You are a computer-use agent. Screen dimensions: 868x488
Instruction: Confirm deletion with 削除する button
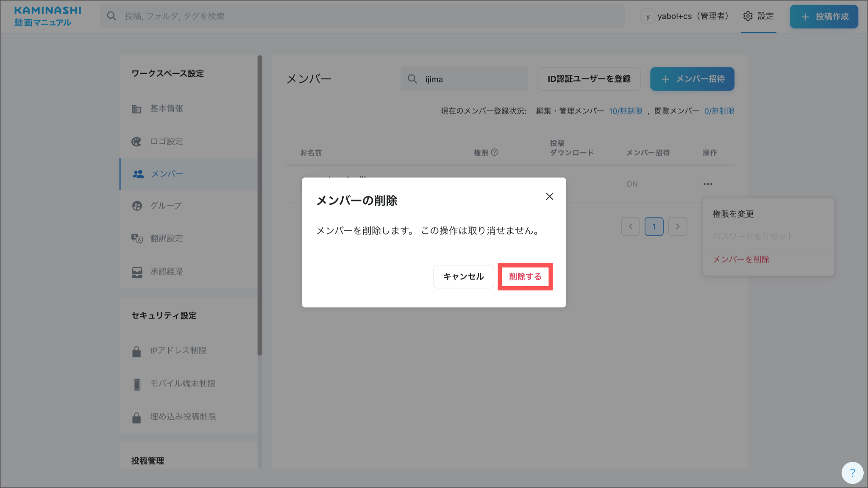pyautogui.click(x=525, y=277)
